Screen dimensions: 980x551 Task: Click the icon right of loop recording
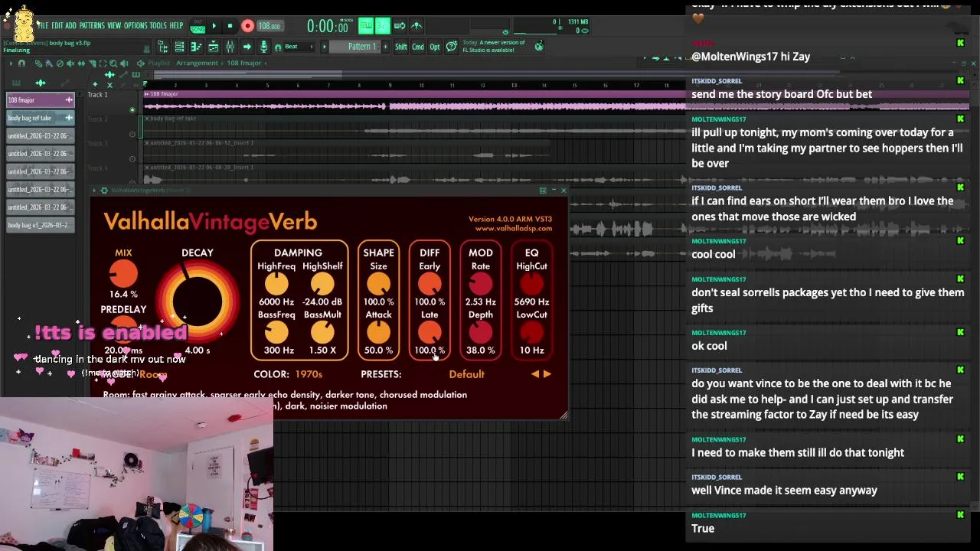(x=416, y=26)
